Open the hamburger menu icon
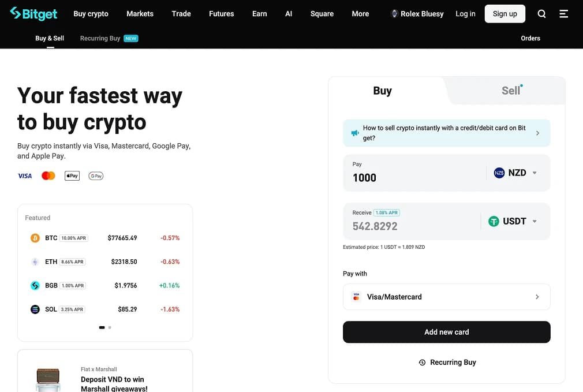The width and height of the screenshot is (583, 392). (564, 14)
